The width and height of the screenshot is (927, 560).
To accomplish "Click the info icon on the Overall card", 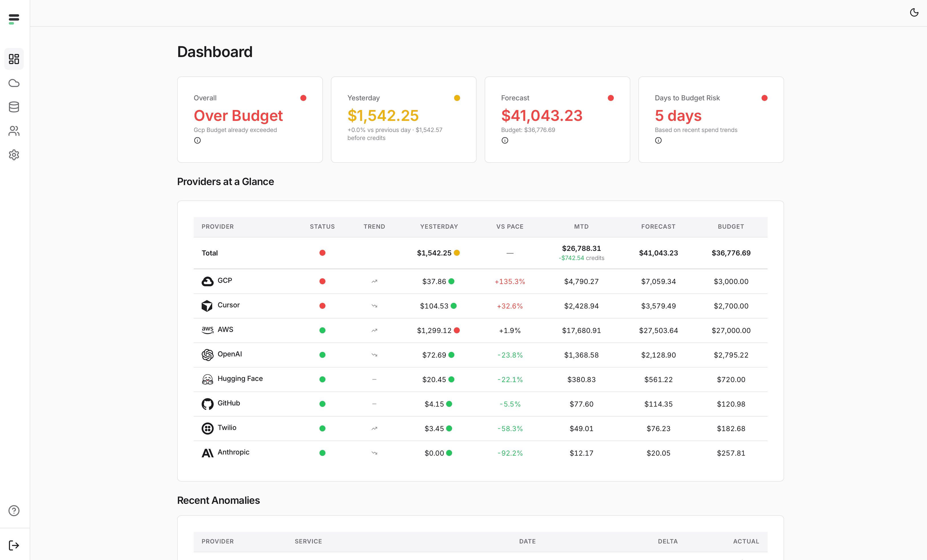I will pyautogui.click(x=197, y=140).
